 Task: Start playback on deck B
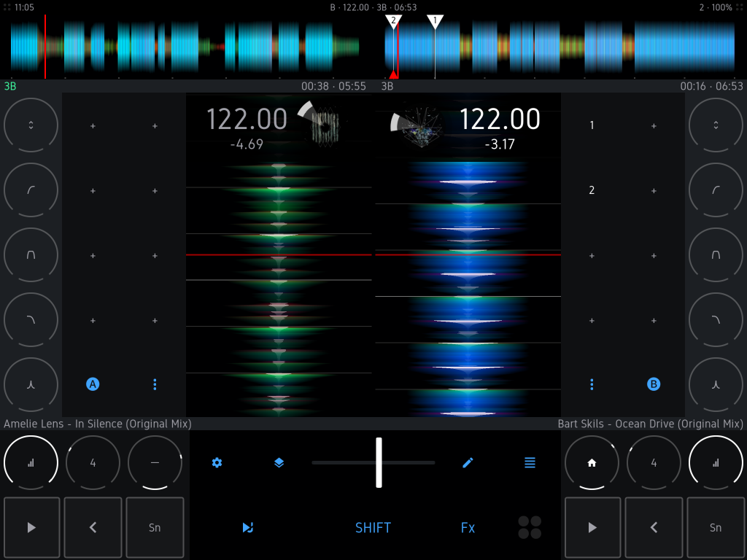click(592, 528)
